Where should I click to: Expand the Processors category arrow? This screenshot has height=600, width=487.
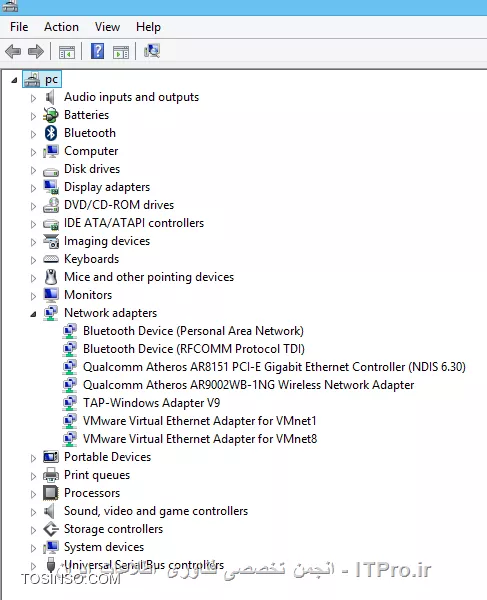[33, 494]
